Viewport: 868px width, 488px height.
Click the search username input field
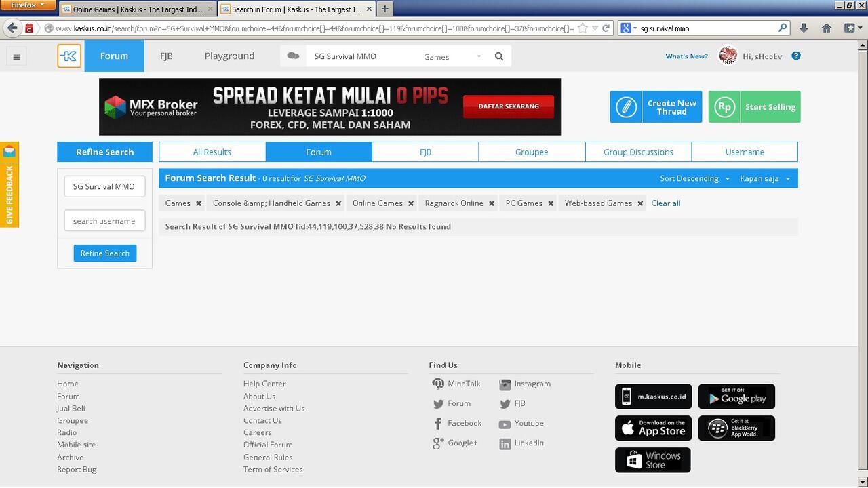point(104,220)
